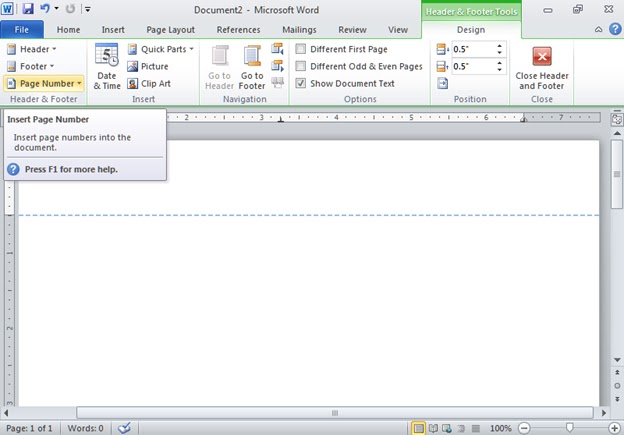Click the Link to Previous icon
This screenshot has height=435, width=624.
[277, 83]
